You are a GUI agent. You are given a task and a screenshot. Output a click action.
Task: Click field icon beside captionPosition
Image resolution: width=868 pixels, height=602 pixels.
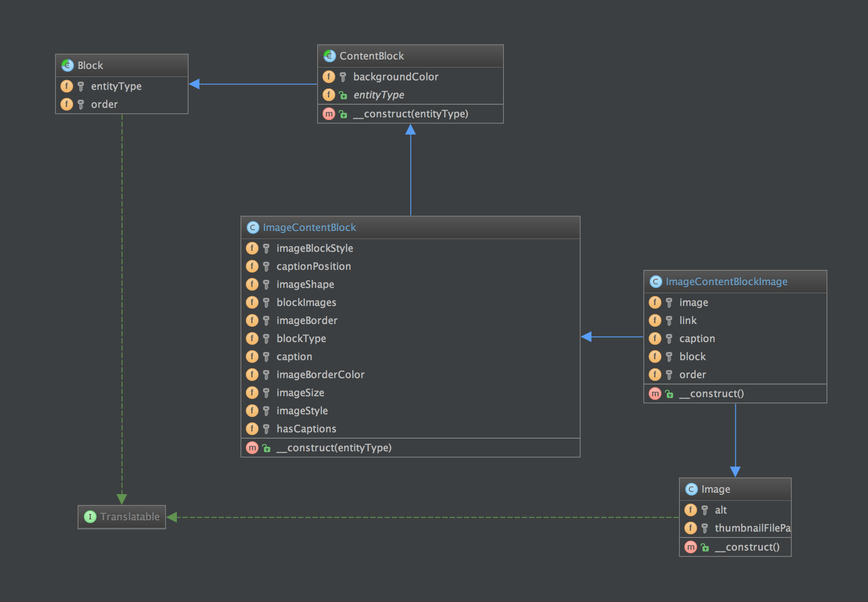click(252, 266)
